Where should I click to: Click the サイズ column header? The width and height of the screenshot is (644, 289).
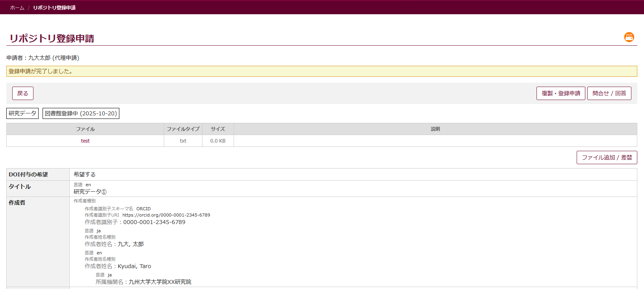click(218, 129)
